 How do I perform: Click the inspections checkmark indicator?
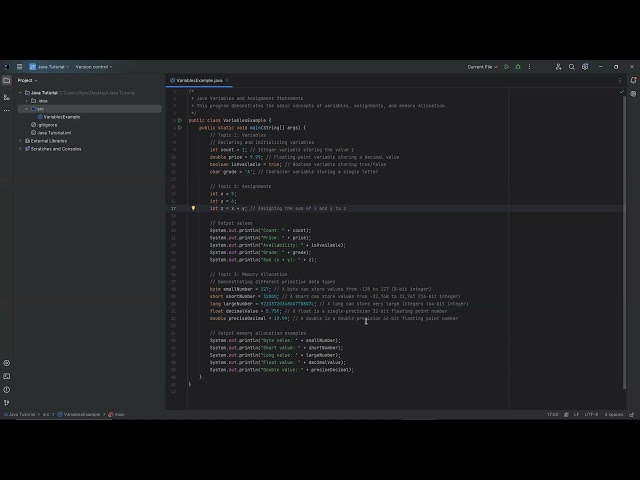622,92
